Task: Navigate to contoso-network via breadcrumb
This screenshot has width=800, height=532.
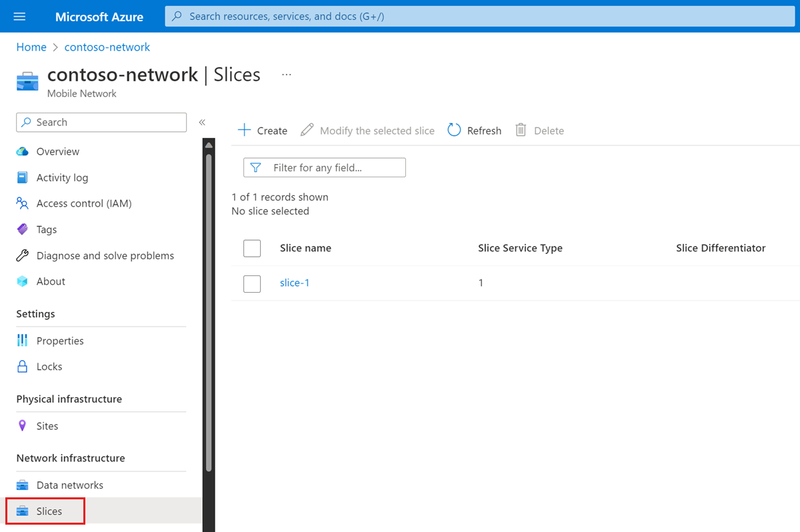Action: point(107,47)
